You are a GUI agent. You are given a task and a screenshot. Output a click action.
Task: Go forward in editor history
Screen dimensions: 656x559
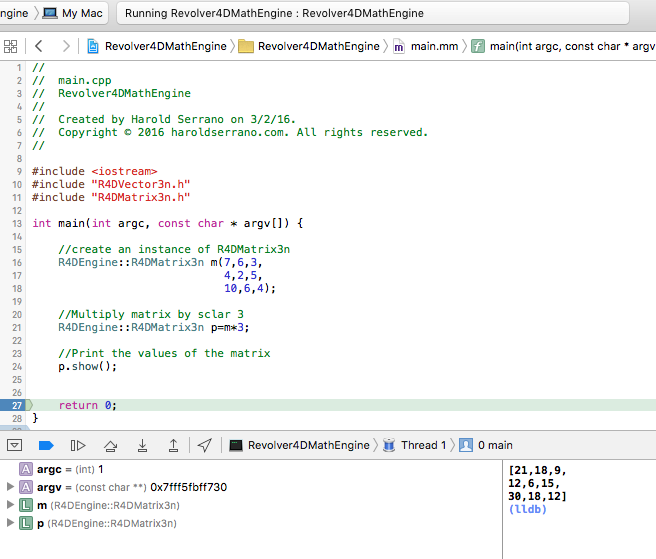tap(66, 46)
